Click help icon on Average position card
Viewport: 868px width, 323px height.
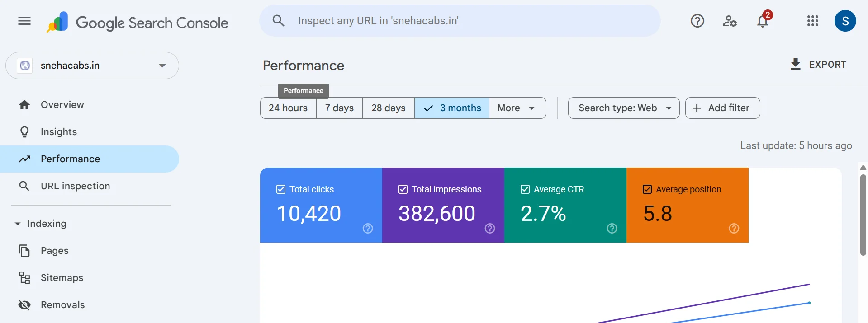coord(734,229)
